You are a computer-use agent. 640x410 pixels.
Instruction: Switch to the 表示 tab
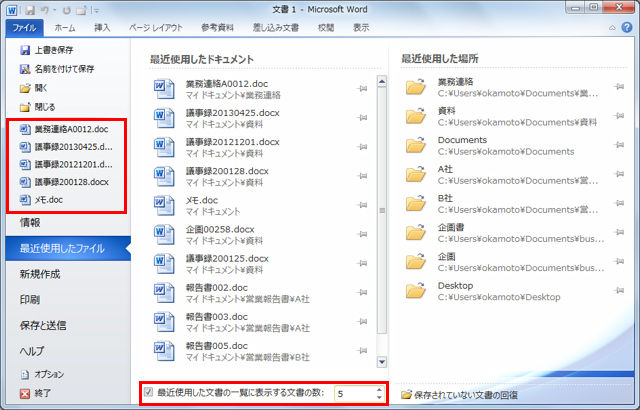coord(361,28)
